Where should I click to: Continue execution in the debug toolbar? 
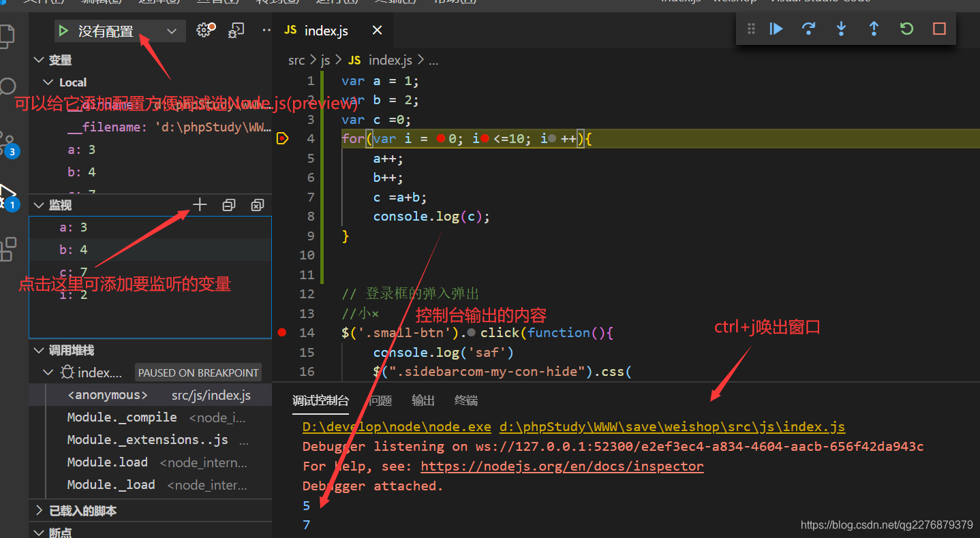click(x=776, y=29)
